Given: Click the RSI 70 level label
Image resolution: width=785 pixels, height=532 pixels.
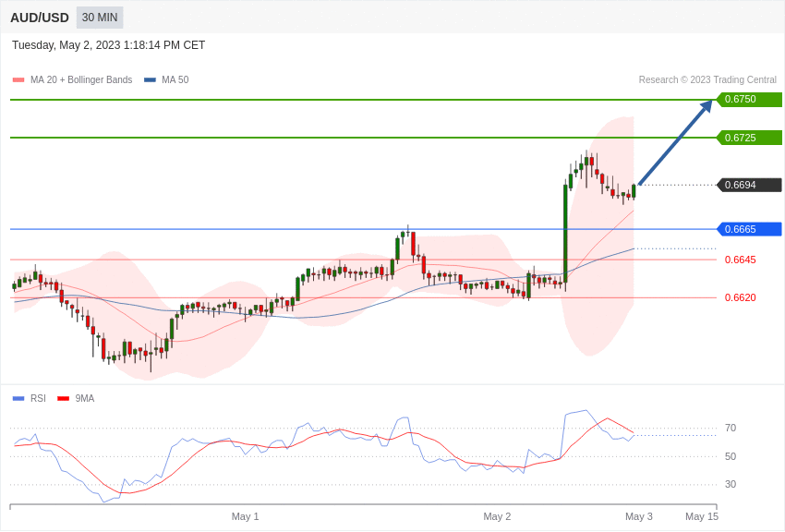Looking at the screenshot, I should (x=731, y=428).
